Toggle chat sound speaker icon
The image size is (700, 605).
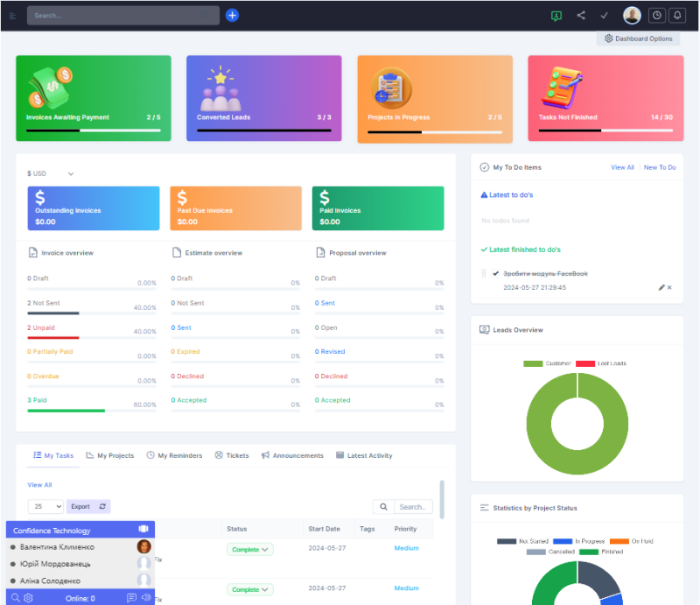146,598
